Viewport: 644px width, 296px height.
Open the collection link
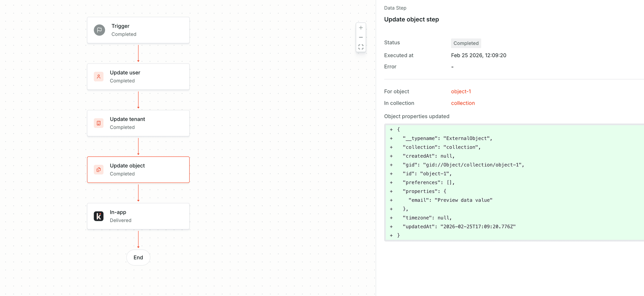463,103
